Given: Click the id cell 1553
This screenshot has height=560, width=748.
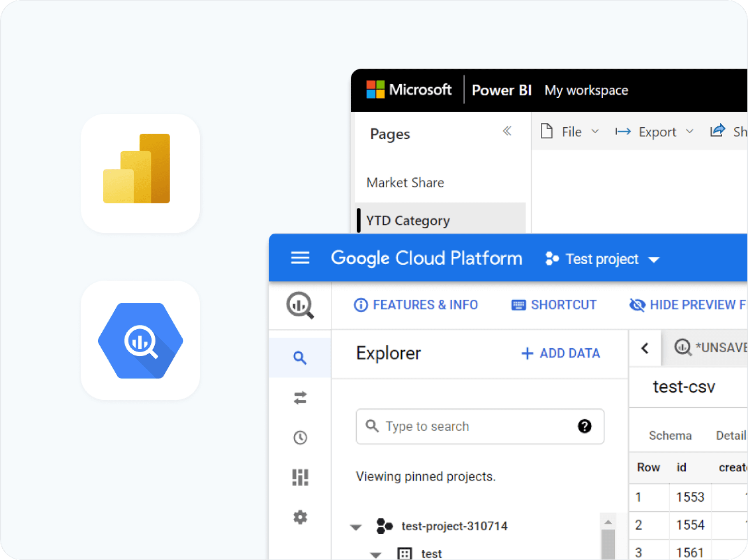Looking at the screenshot, I should click(690, 497).
